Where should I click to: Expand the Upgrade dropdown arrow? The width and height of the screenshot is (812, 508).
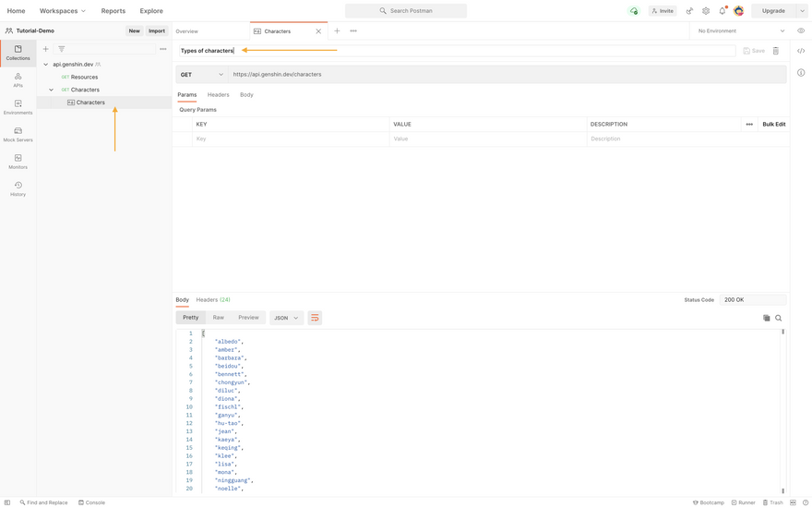tap(803, 11)
